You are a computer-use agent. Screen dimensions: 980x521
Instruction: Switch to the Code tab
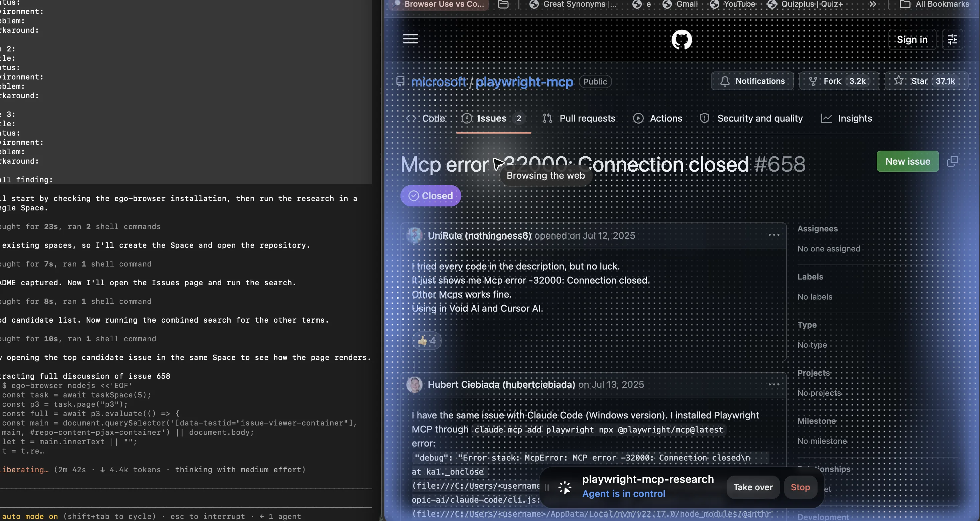click(425, 118)
